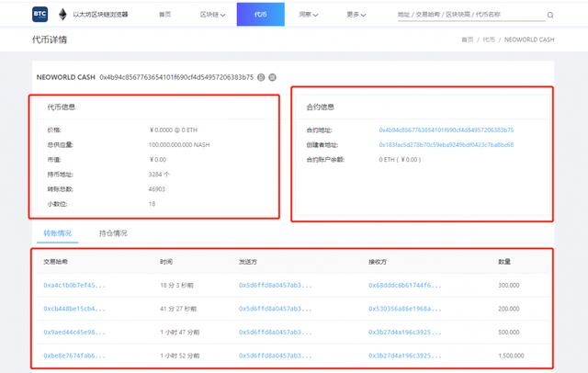
Task: Expand the 更多 dropdown menu
Action: click(356, 15)
